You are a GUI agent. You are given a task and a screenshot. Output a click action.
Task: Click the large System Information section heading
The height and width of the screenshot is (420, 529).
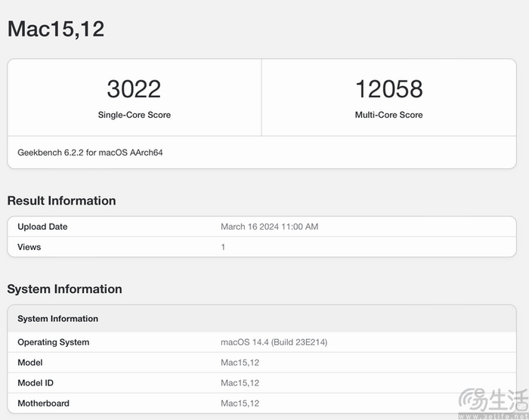tap(64, 289)
